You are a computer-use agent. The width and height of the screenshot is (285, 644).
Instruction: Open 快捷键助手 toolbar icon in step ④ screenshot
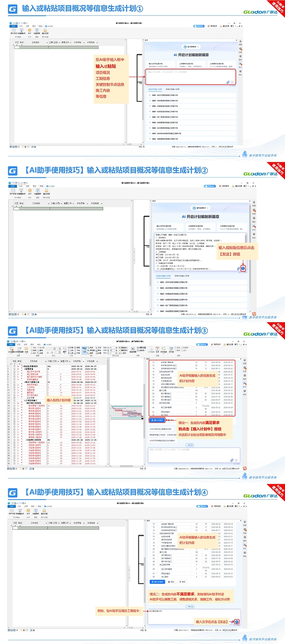(21, 511)
